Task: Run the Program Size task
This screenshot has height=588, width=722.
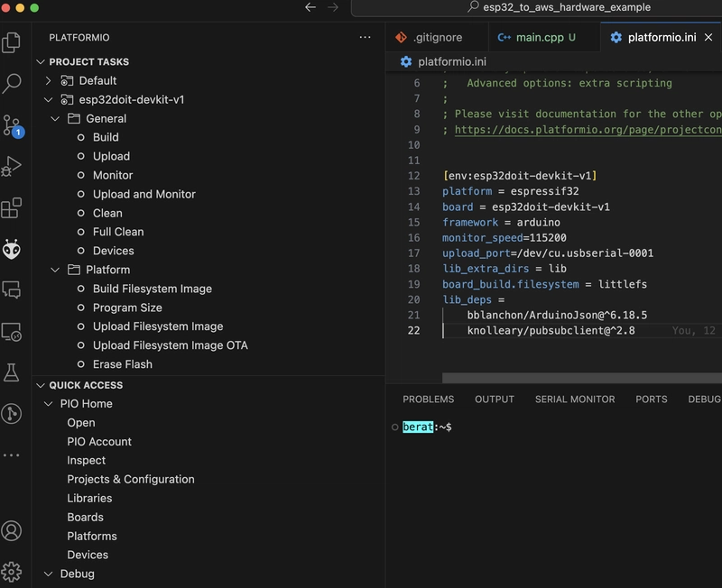Action: pyautogui.click(x=127, y=308)
